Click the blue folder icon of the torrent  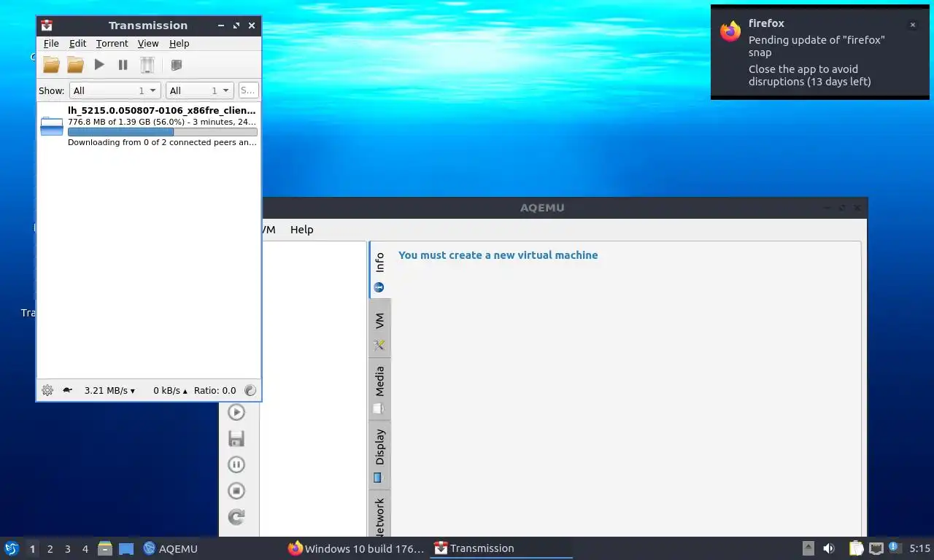[x=52, y=126]
